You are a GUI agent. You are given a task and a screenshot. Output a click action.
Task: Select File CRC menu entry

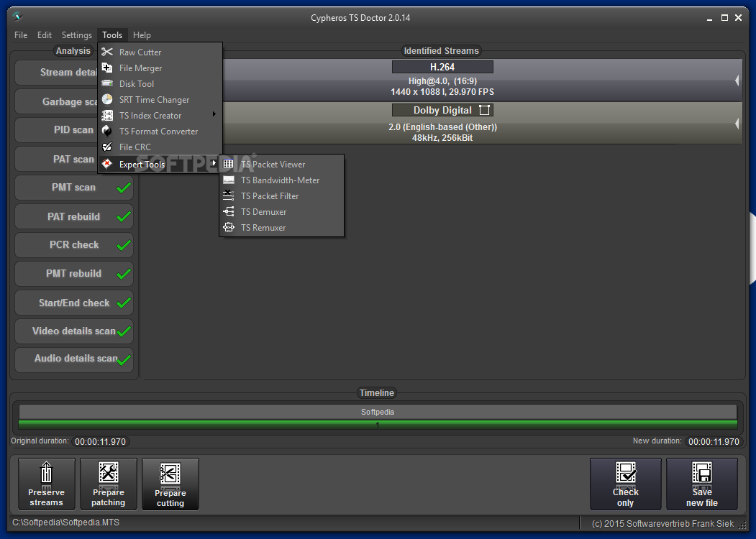tap(160, 147)
